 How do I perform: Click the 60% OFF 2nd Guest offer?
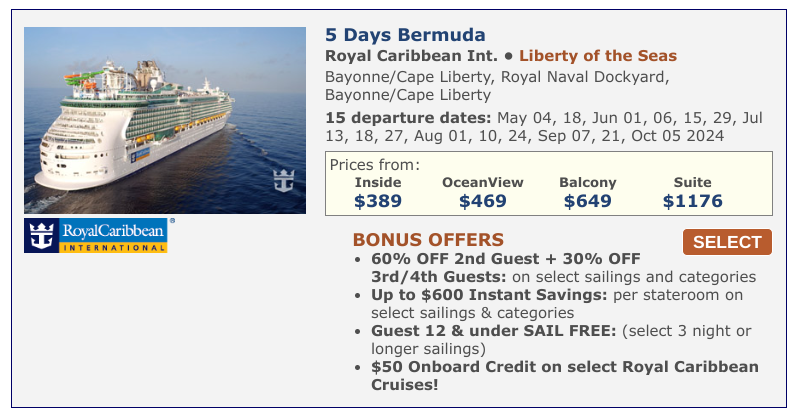[x=563, y=268]
